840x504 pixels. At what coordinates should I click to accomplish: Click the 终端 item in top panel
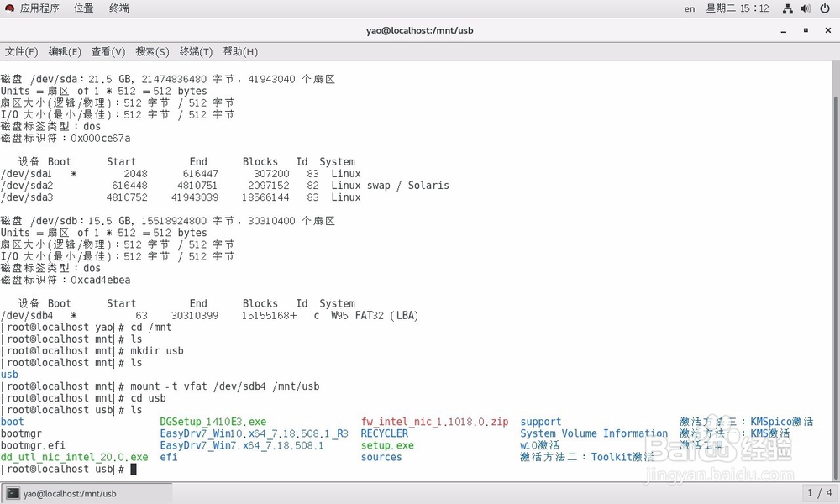click(119, 8)
